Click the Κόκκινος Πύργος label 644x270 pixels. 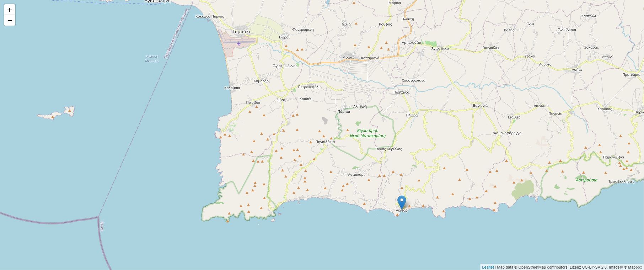(x=210, y=16)
